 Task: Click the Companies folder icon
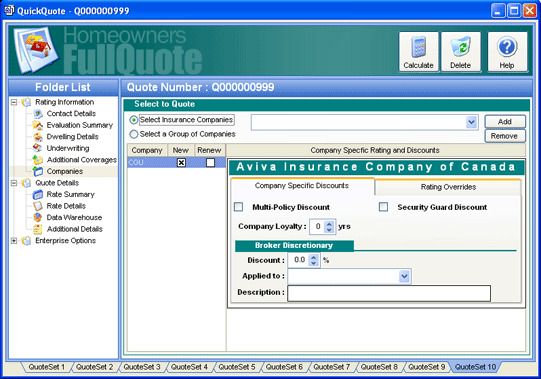pyautogui.click(x=38, y=171)
